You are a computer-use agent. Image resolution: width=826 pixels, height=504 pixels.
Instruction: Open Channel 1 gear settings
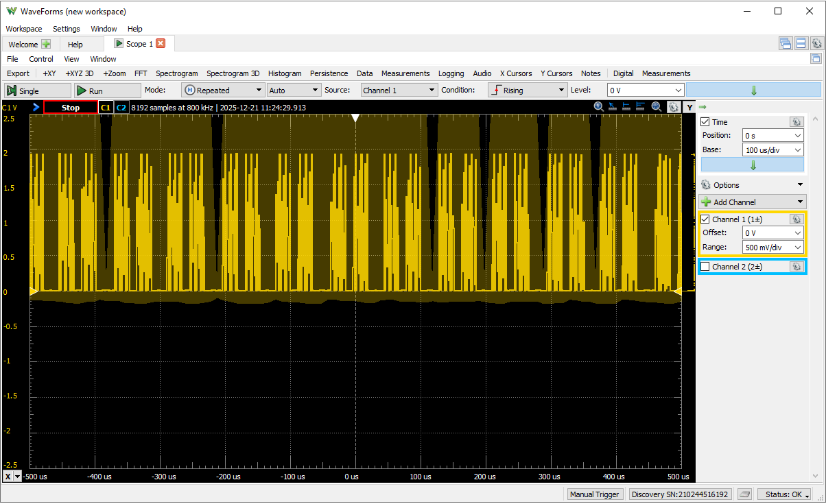[x=796, y=219]
